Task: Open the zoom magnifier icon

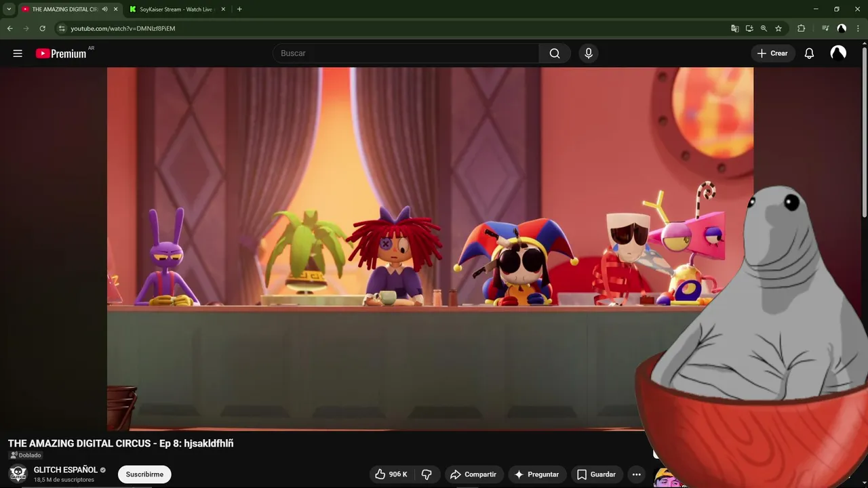Action: point(764,28)
